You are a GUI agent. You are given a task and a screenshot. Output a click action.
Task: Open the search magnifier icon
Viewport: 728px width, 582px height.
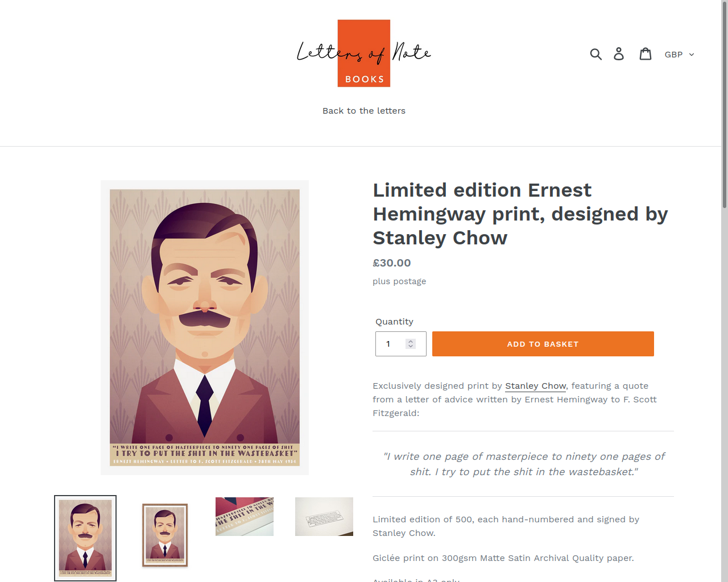pyautogui.click(x=595, y=54)
